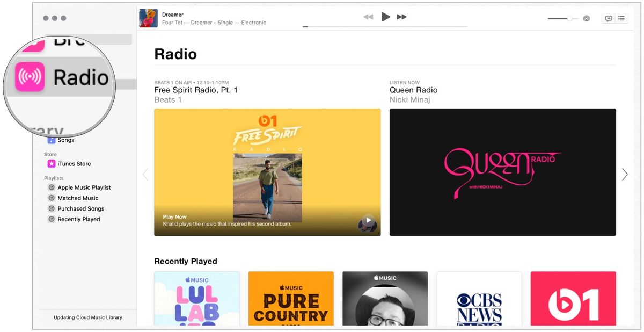
Task: Click the Beats 1 station under Recently Played
Action: click(573, 299)
